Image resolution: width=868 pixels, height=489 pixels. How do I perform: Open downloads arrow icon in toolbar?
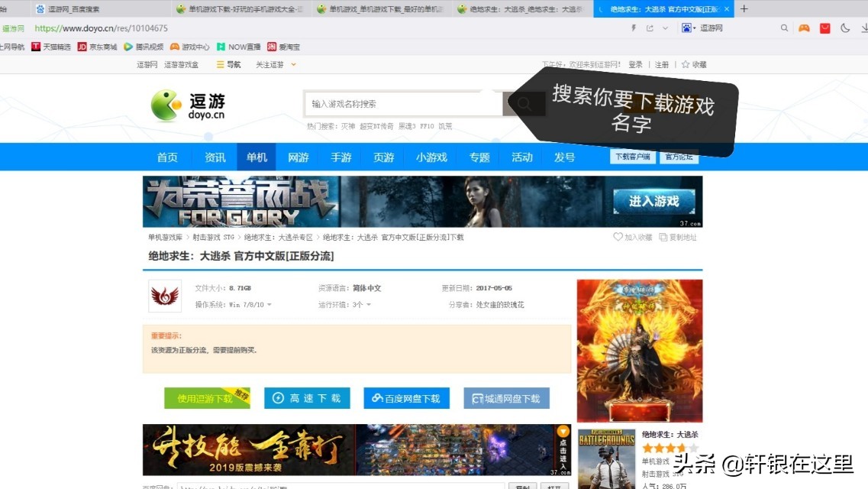pyautogui.click(x=864, y=28)
